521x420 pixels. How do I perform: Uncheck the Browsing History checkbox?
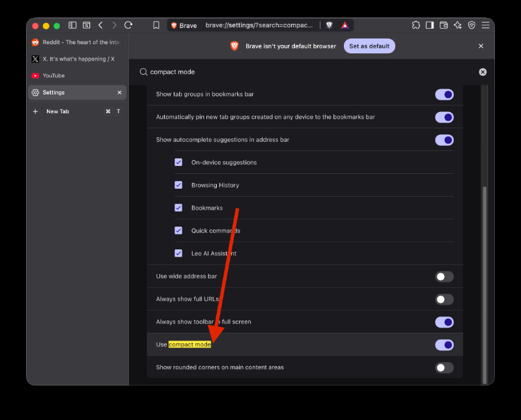pos(178,185)
